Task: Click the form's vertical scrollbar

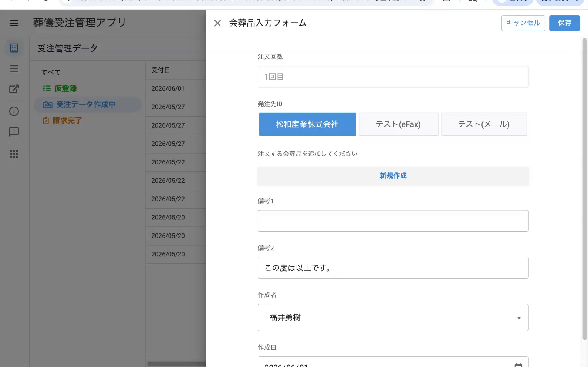Action: (x=584, y=189)
